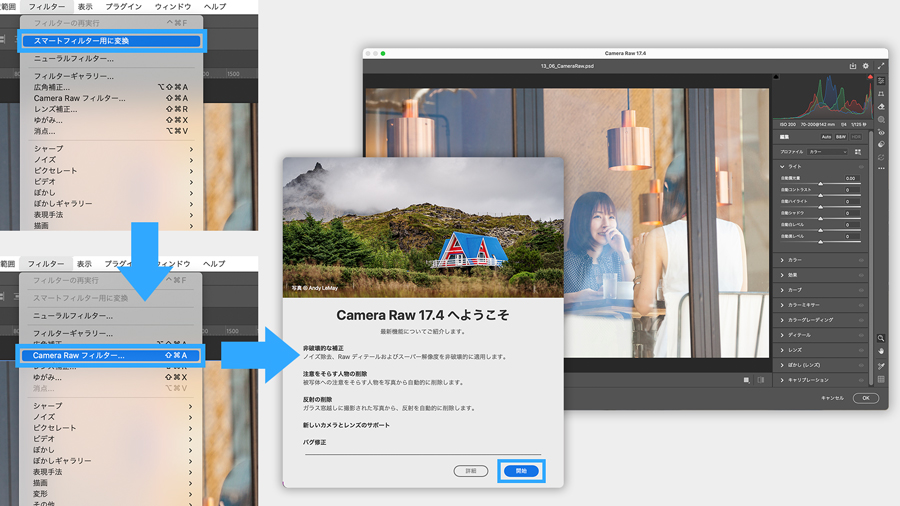Select the Masking tool icon
This screenshot has width=900, height=506.
pyautogui.click(x=881, y=120)
